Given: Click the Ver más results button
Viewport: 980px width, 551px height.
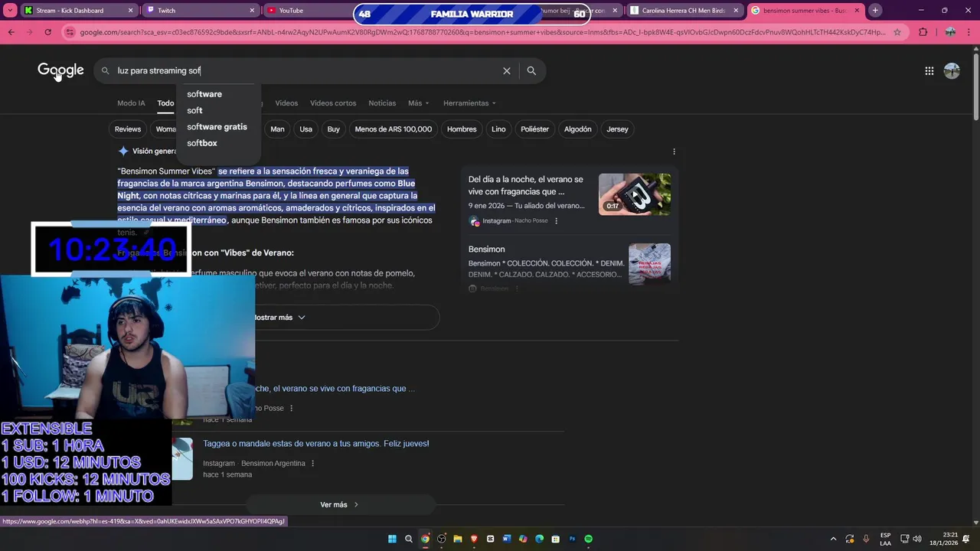Looking at the screenshot, I should click(x=340, y=505).
